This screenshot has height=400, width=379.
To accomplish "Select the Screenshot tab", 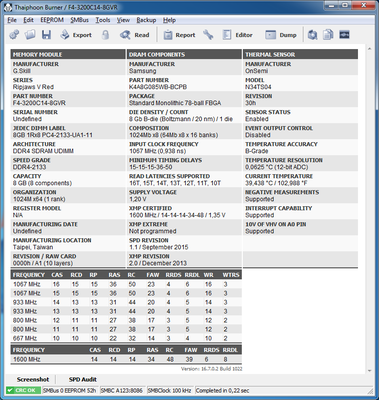I will pos(33,379).
